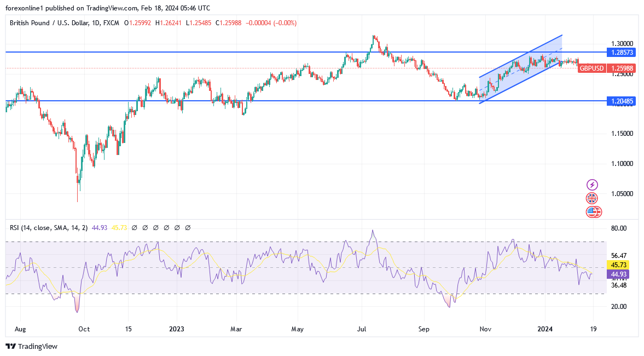The image size is (644, 356).
Task: Click the purple 44.93 RSI value label
Action: [617, 273]
